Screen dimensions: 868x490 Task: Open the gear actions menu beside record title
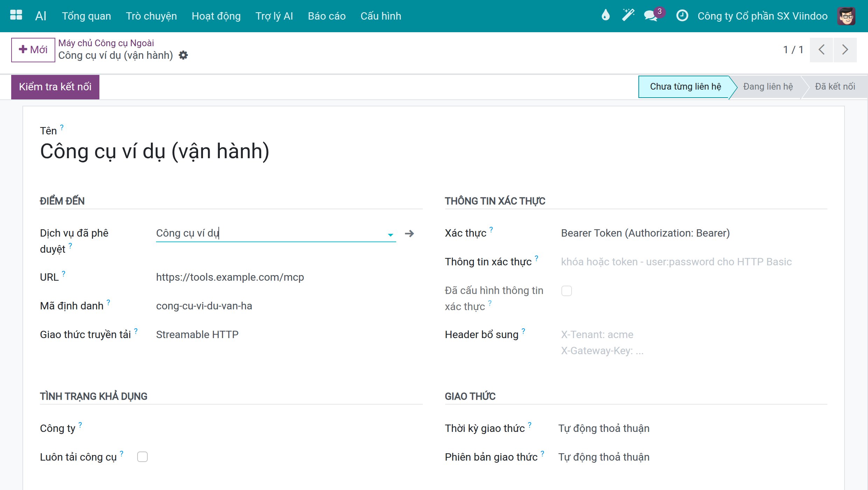click(x=183, y=55)
